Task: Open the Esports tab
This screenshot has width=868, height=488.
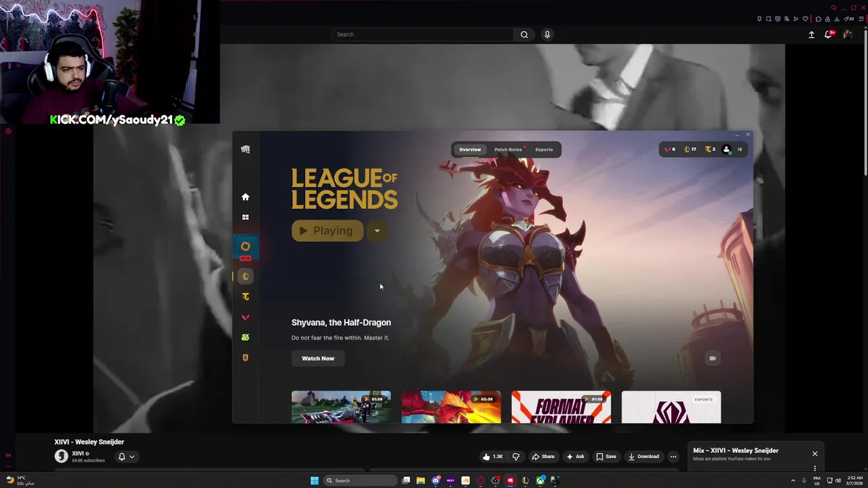Action: point(544,149)
